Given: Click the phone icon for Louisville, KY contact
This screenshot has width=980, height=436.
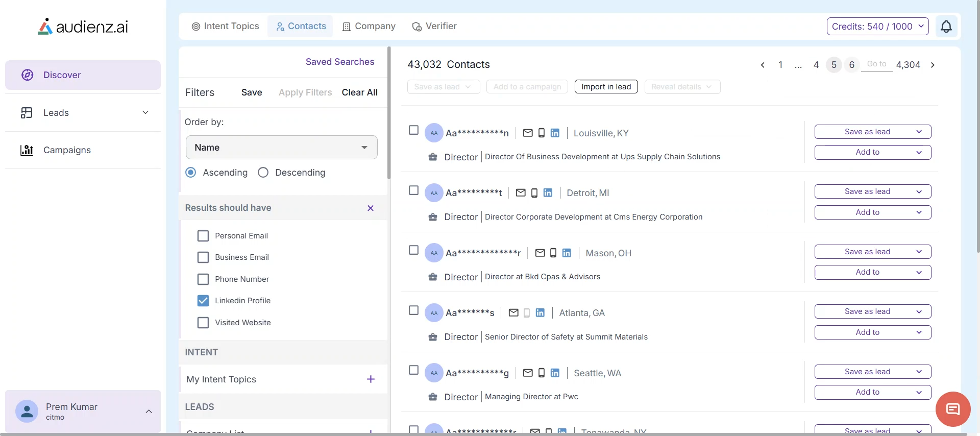Looking at the screenshot, I should (542, 133).
